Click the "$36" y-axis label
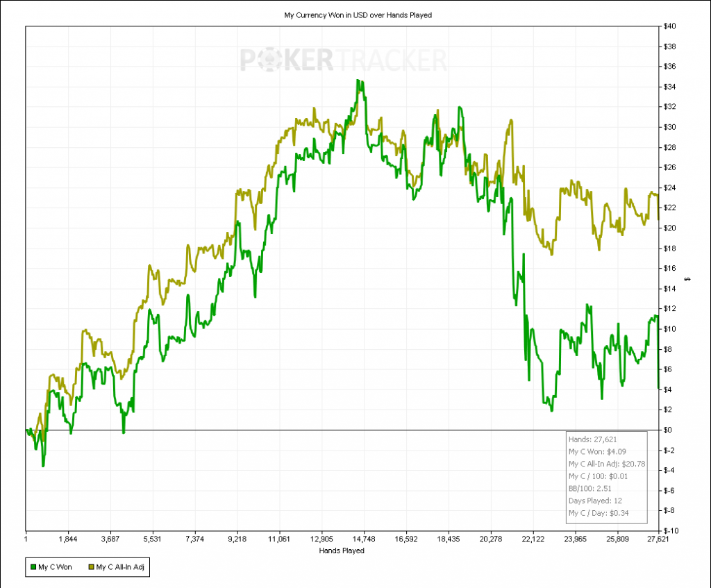Screen dimensions: 711x588 tap(669, 67)
